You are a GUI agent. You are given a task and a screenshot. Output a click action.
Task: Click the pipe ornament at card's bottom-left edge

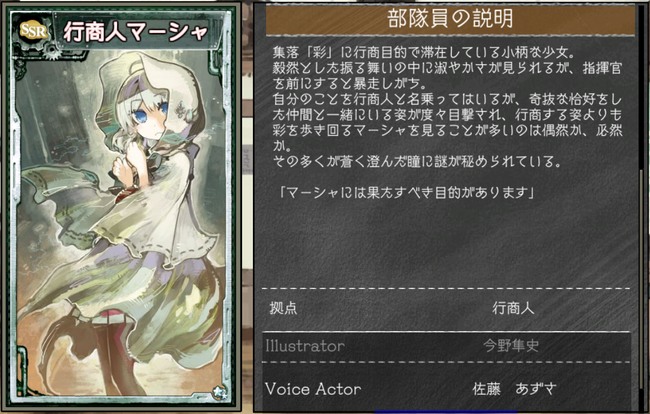22,370
